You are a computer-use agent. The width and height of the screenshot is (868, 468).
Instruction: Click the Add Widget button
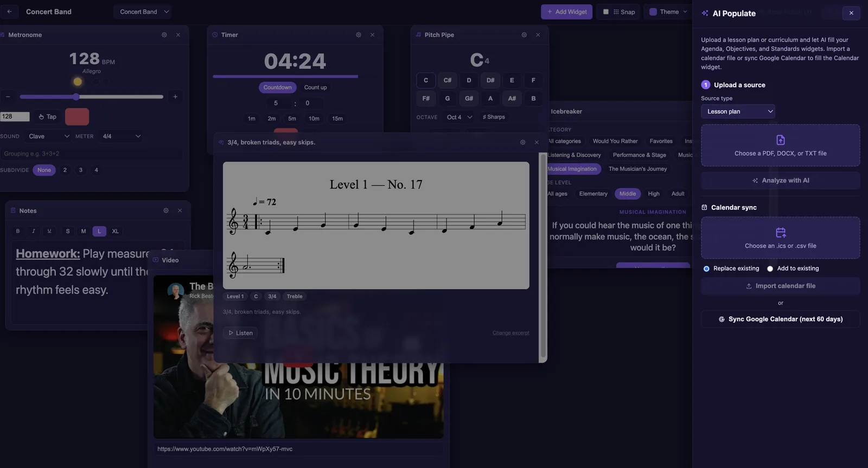567,11
